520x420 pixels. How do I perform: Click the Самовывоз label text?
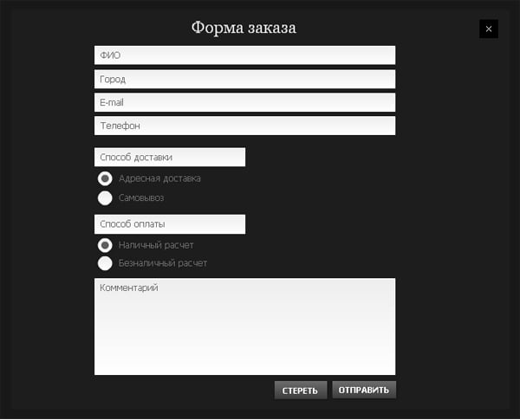pyautogui.click(x=141, y=198)
